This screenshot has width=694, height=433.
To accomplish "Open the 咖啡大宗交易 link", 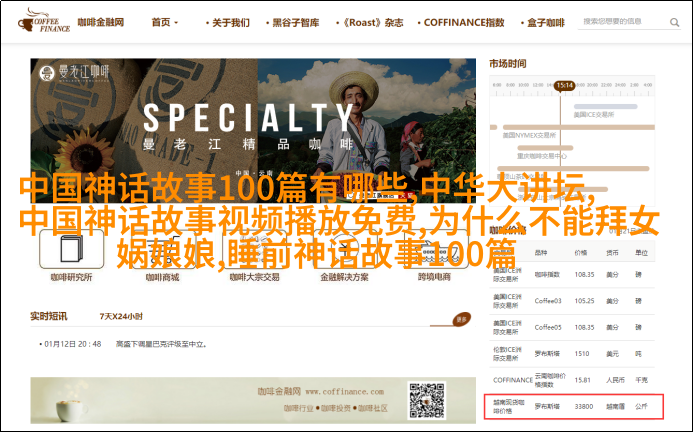I will coord(254,277).
